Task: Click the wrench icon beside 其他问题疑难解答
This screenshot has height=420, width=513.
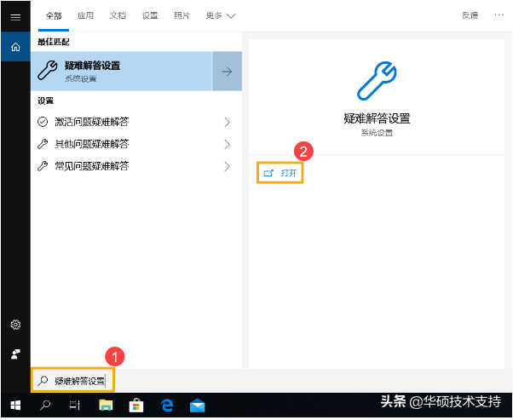Action: [x=43, y=144]
